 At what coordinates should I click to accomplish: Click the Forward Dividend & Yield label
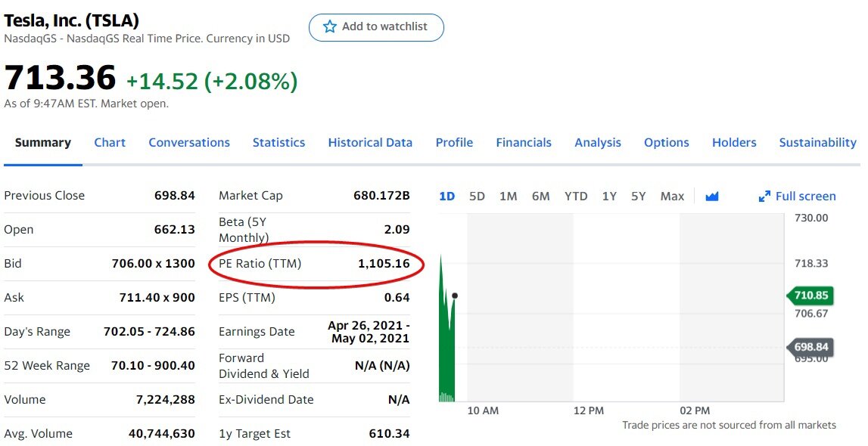tap(264, 366)
